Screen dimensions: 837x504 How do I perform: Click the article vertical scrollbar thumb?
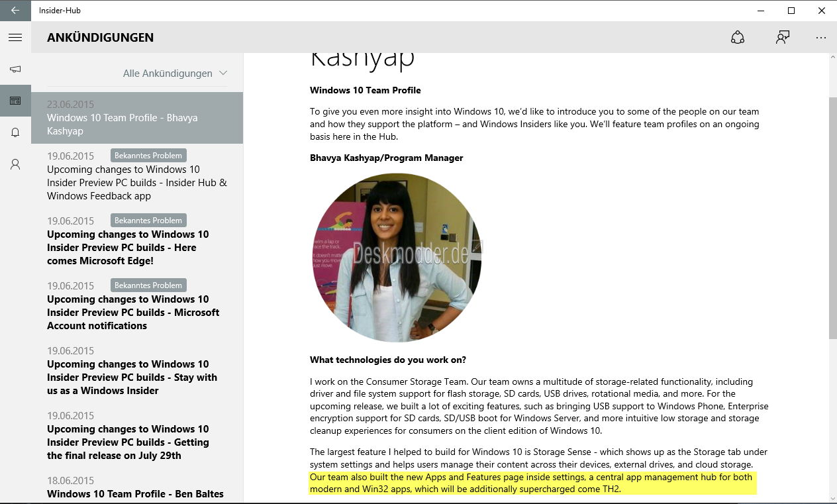pyautogui.click(x=832, y=218)
